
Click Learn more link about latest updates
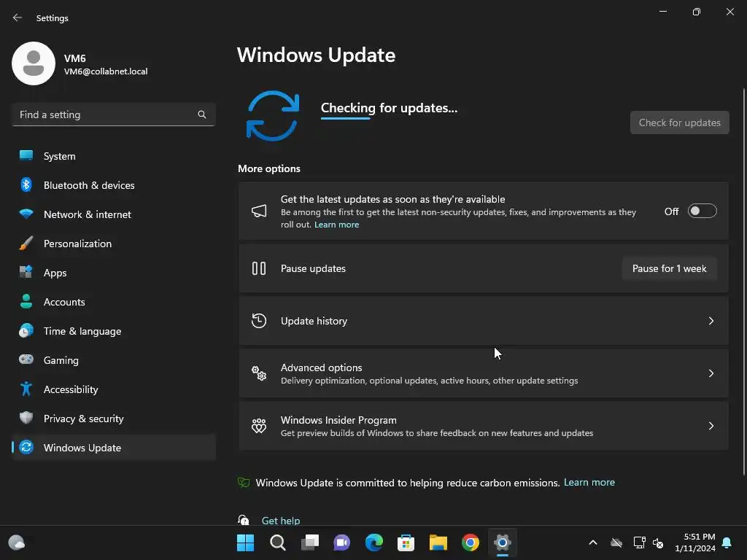[x=336, y=225]
